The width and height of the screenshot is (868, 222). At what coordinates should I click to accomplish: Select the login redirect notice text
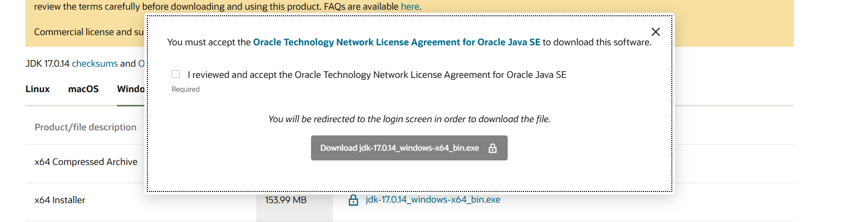coord(409,119)
